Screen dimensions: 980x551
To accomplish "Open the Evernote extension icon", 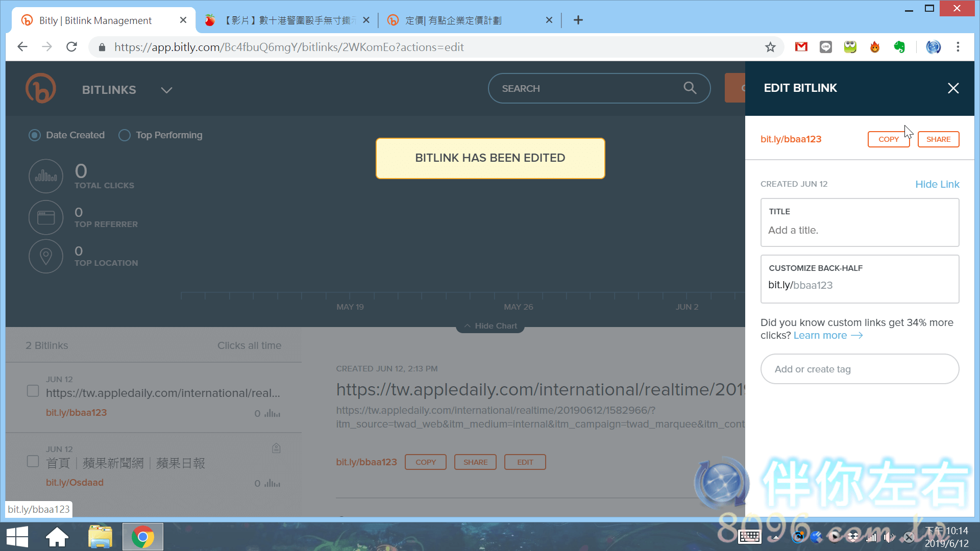I will tap(899, 47).
